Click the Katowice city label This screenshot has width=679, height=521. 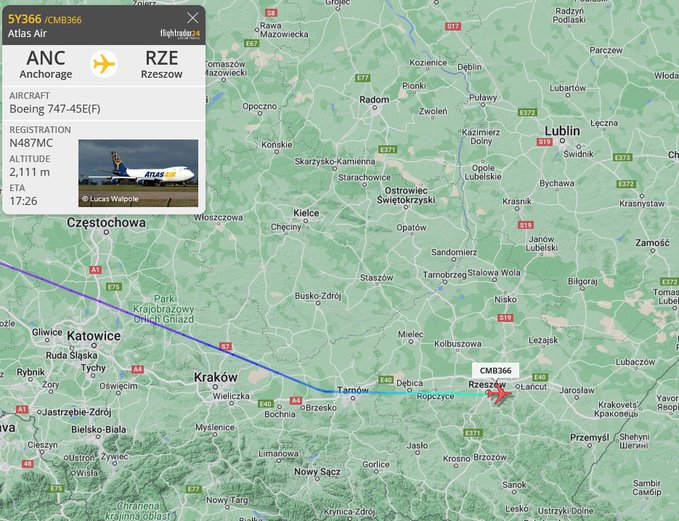(x=94, y=336)
